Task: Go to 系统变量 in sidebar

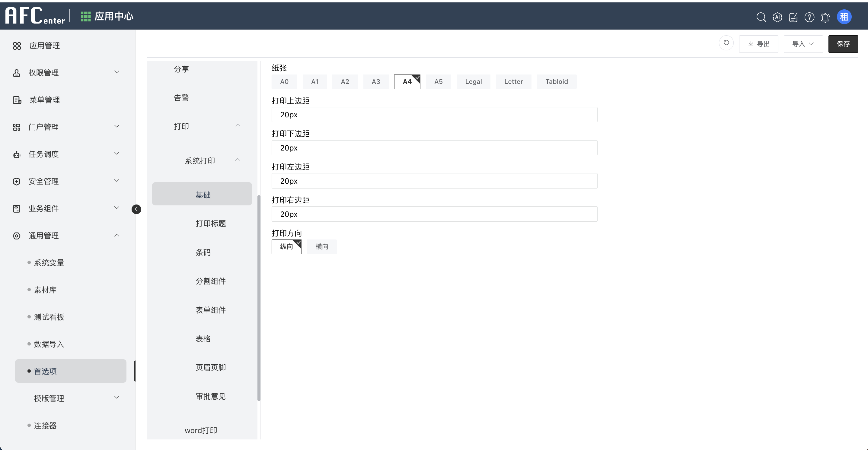Action: click(49, 262)
